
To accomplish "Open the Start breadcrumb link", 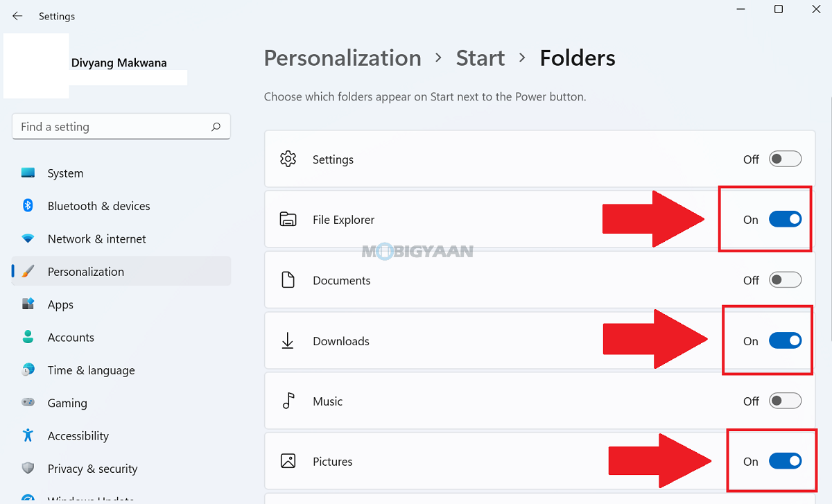I will [x=480, y=58].
